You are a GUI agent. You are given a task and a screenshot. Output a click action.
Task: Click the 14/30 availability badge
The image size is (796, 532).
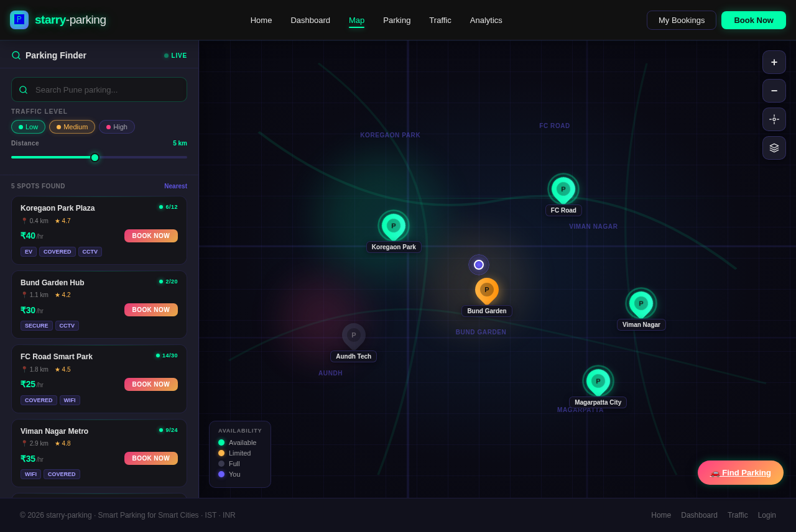pyautogui.click(x=167, y=355)
